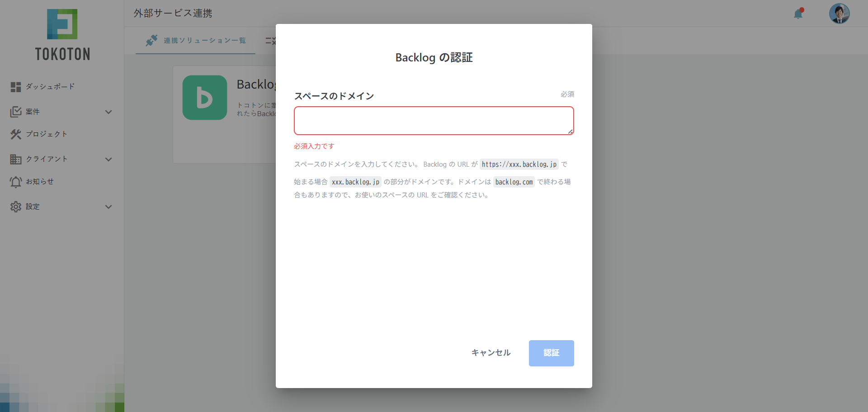Go to ダッシュボード in the sidebar
868x412 pixels.
click(50, 86)
